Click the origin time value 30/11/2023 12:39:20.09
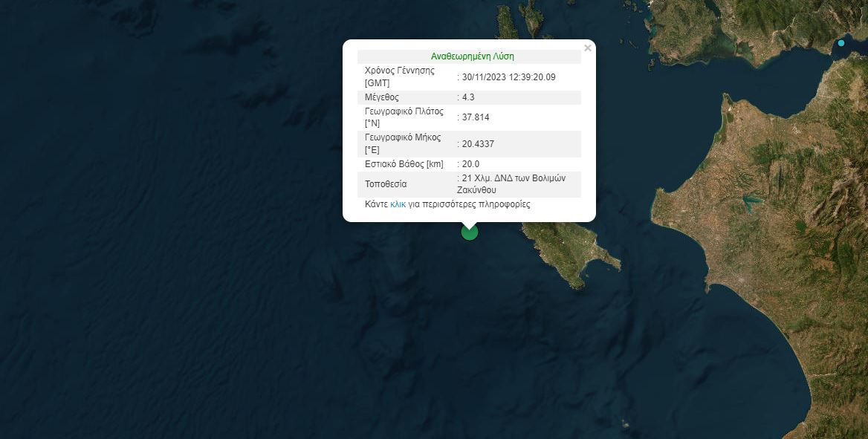This screenshot has width=868, height=439. coord(508,77)
